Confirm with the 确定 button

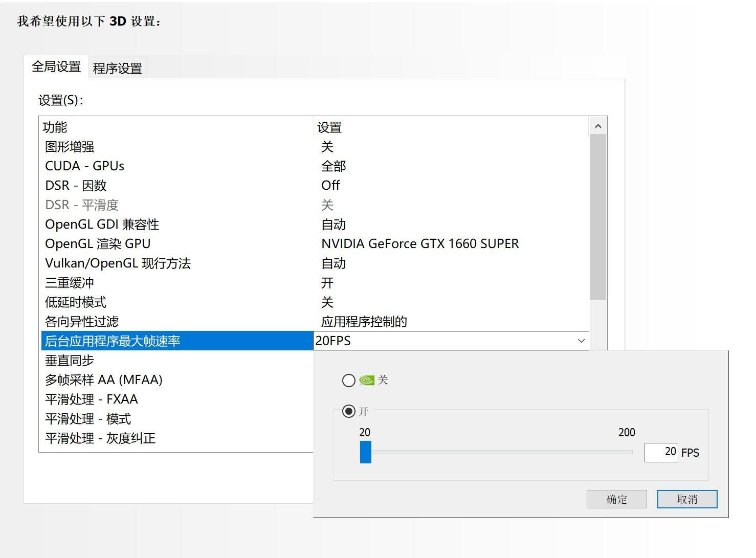[617, 499]
